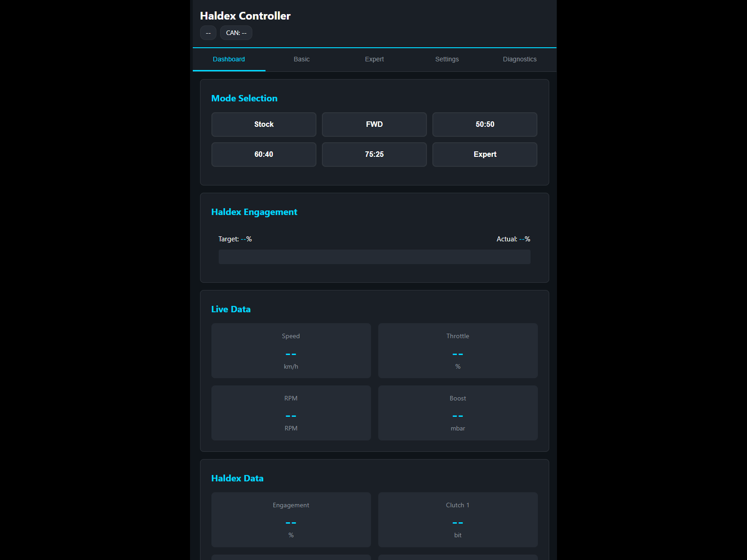Click the Engagement percent data card

[291, 520]
